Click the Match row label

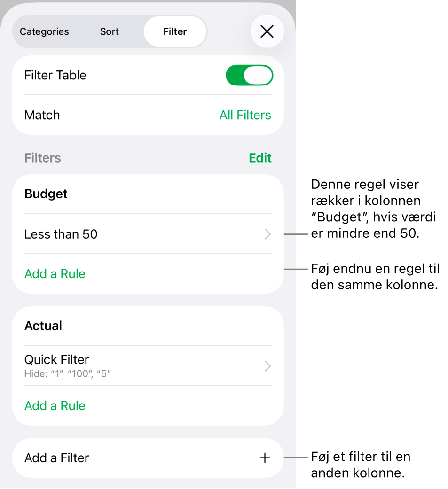coord(42,115)
